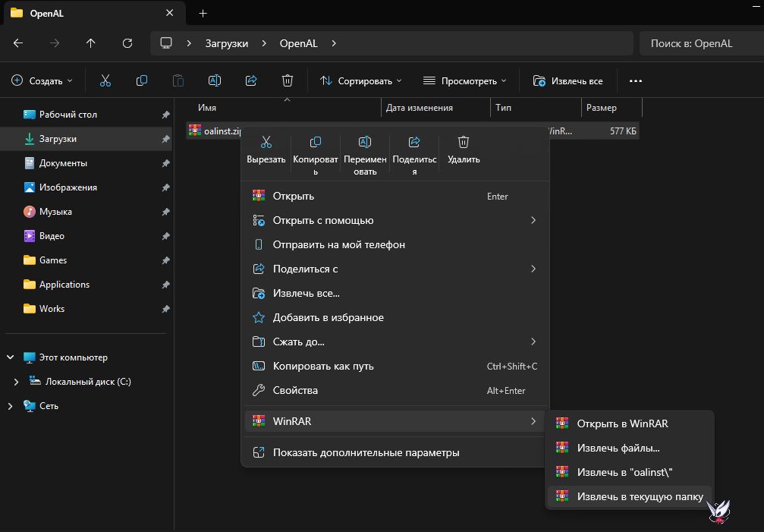Select Свойства in the context menu

coord(395,390)
